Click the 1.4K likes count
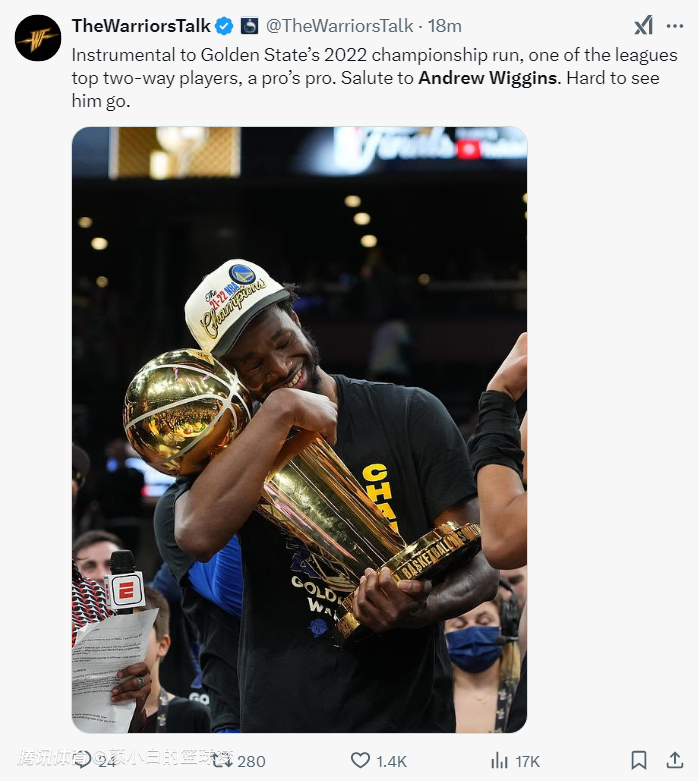 392,761
